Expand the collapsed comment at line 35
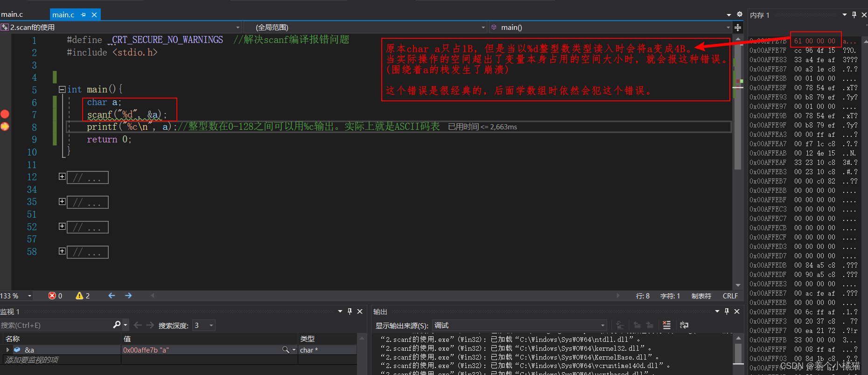 [62, 201]
